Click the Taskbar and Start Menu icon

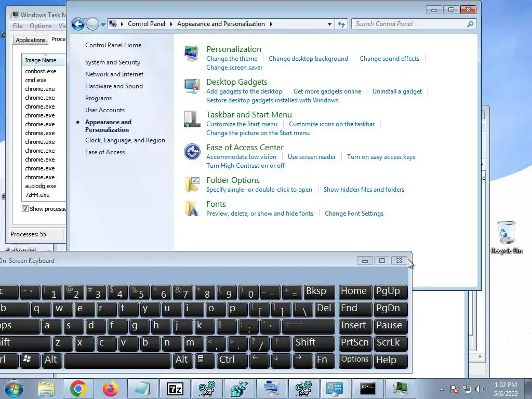point(192,119)
